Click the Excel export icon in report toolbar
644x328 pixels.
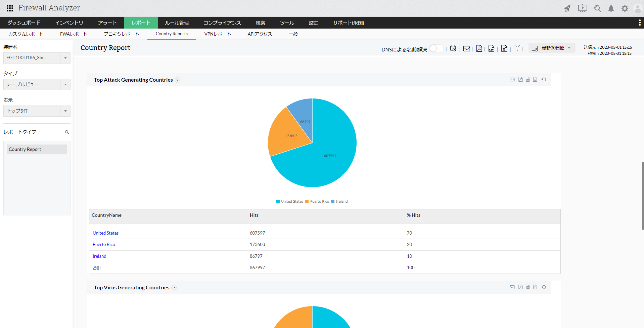(504, 48)
